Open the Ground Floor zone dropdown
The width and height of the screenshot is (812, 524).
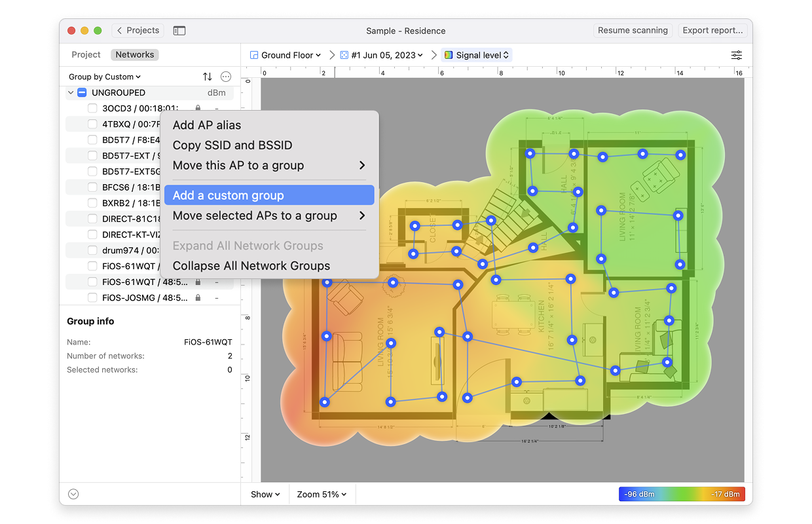click(x=286, y=55)
